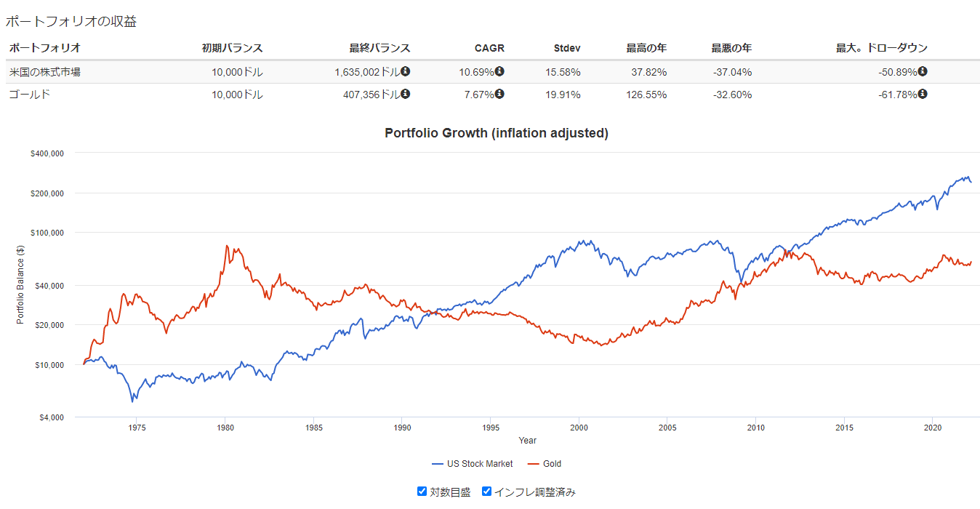The width and height of the screenshot is (980, 509).
Task: Select the 米国の株式市場 portfolio row label
Action: [x=44, y=72]
